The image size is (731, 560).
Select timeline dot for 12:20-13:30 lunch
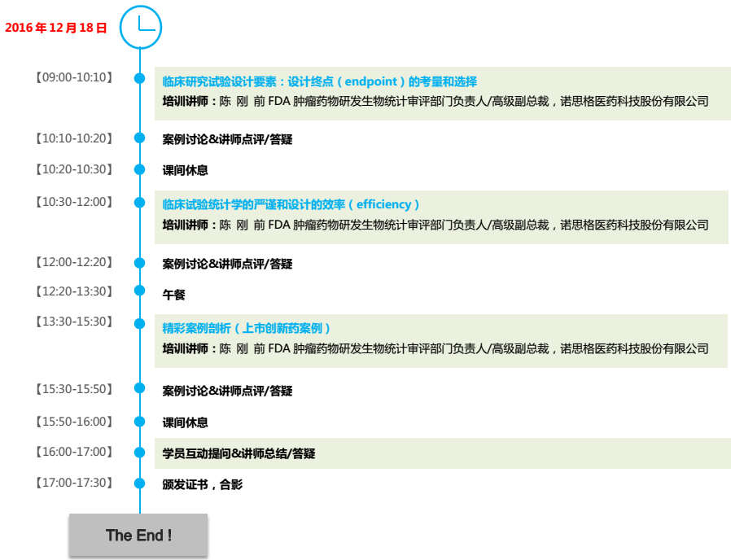tap(139, 291)
